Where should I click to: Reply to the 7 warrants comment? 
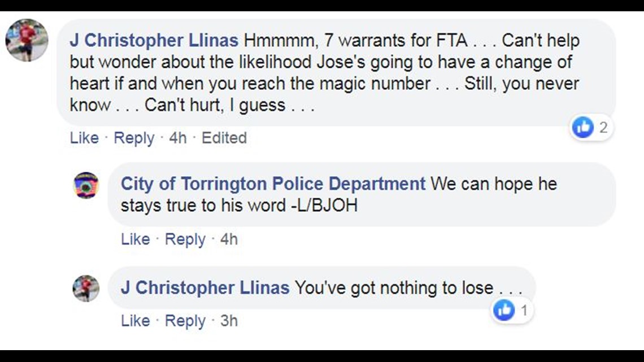[134, 138]
